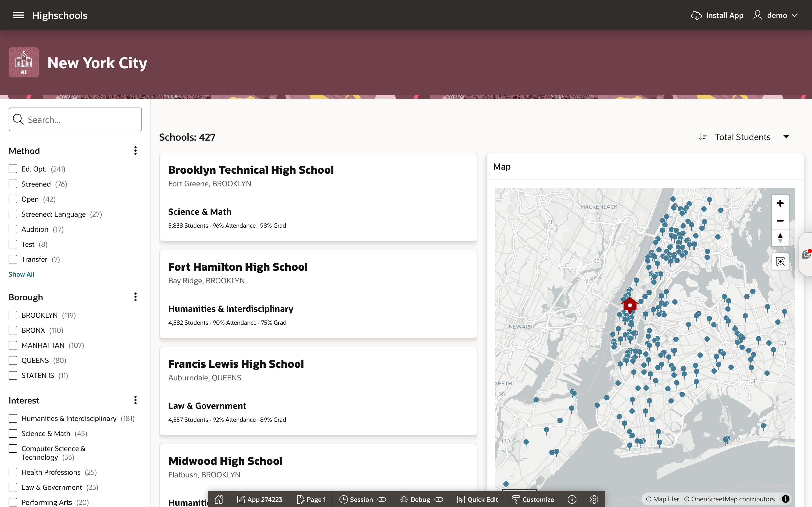Check the Screened method checkbox

click(x=13, y=184)
